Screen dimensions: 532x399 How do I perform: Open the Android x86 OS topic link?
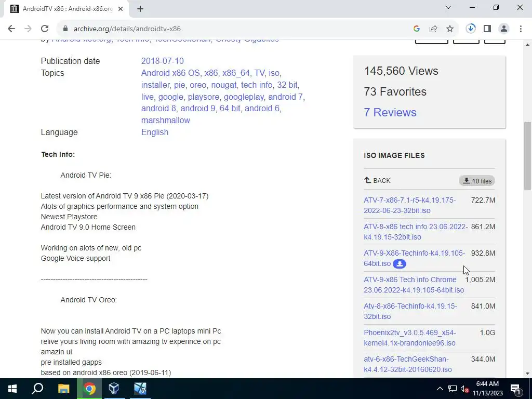click(x=170, y=73)
